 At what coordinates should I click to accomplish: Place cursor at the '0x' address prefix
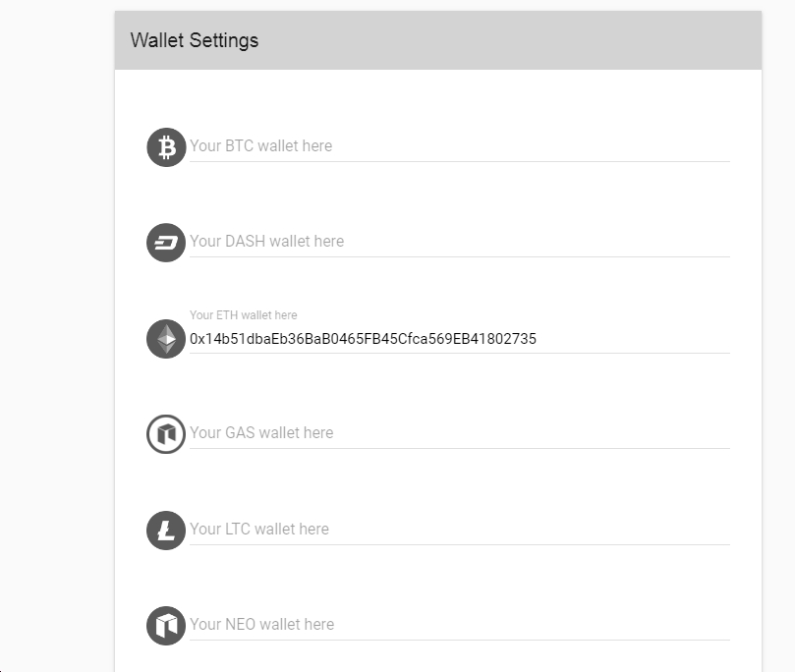tap(197, 339)
